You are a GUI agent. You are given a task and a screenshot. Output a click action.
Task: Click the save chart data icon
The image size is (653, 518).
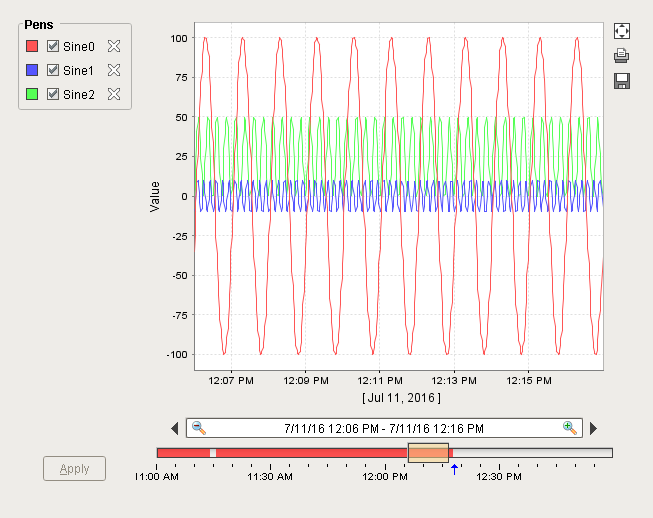[621, 81]
